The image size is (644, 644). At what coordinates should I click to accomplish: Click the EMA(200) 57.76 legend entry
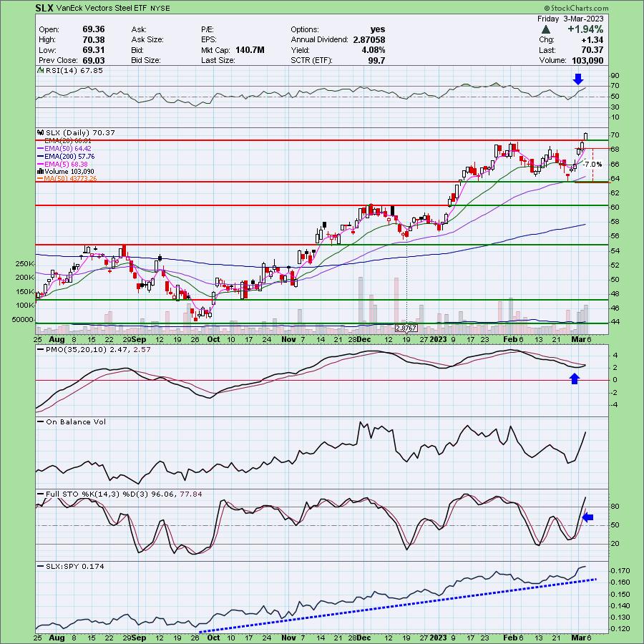(69, 156)
